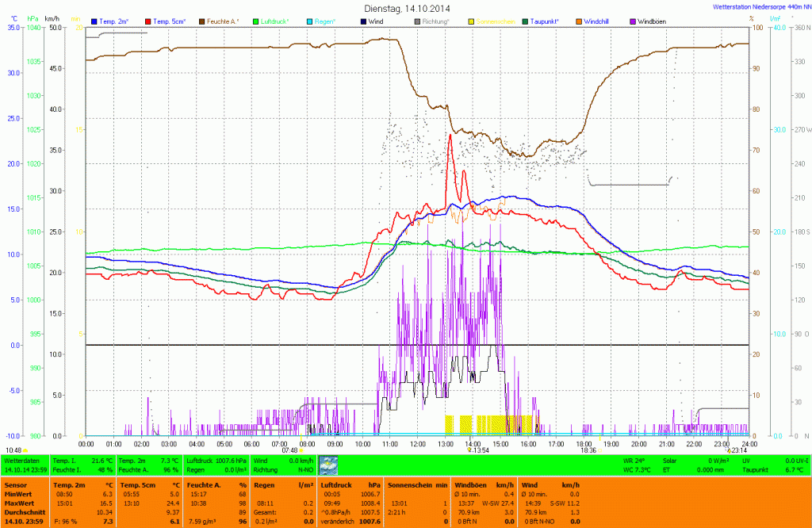
Task: Click the Wetterstation Niedersorpe 440m NN text
Action: pyautogui.click(x=756, y=6)
